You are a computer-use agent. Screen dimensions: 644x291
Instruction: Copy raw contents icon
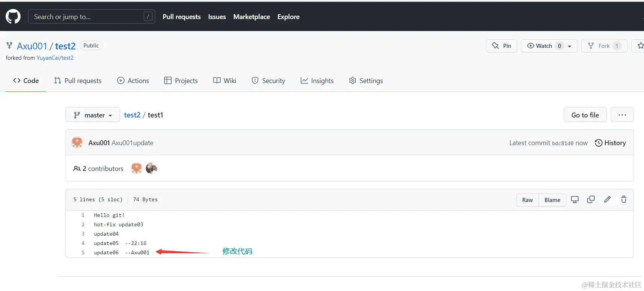click(x=591, y=200)
